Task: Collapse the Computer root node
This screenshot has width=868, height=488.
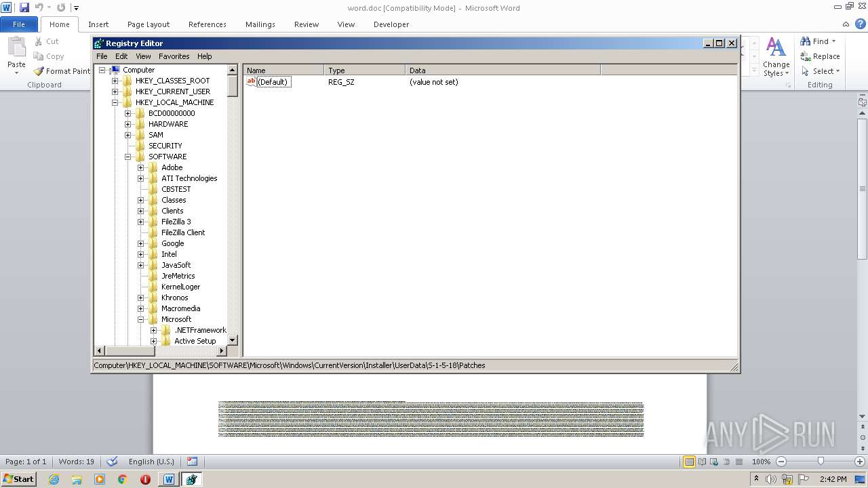Action: [x=102, y=70]
